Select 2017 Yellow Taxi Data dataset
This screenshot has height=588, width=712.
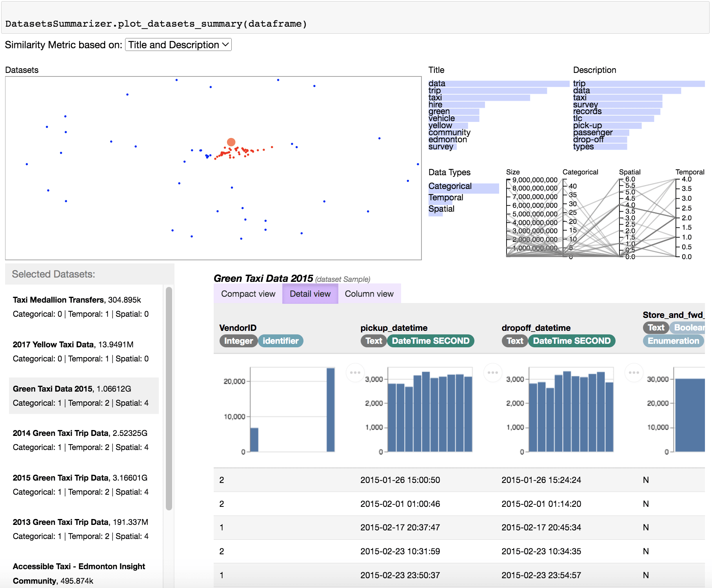click(84, 352)
